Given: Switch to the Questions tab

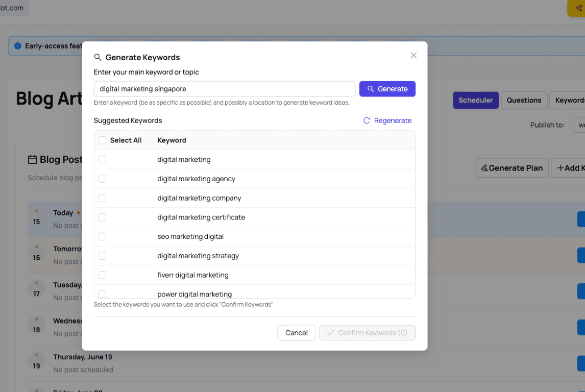Looking at the screenshot, I should coord(524,101).
